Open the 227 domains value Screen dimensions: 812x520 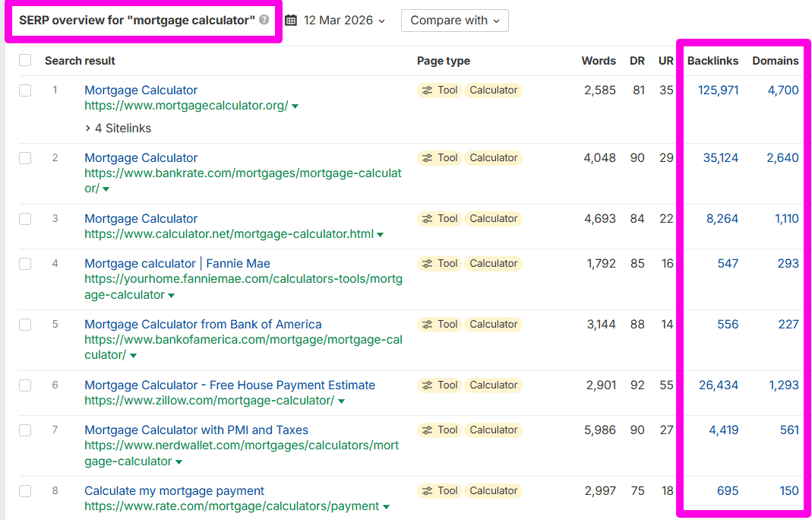(788, 324)
